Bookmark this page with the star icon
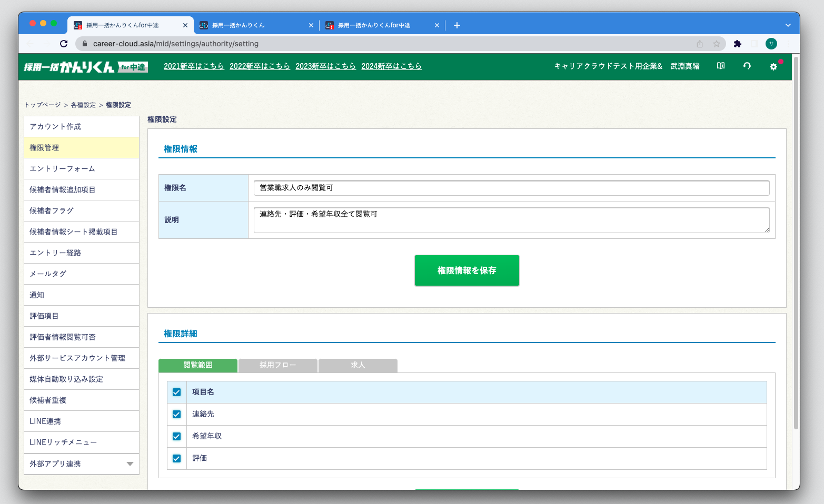This screenshot has width=824, height=504. tap(716, 44)
